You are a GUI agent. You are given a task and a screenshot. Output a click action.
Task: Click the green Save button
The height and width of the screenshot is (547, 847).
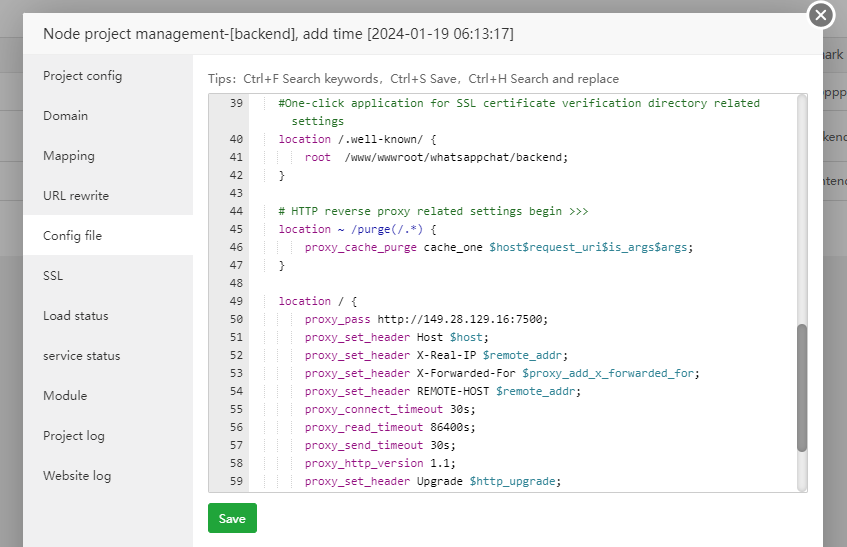click(x=232, y=519)
